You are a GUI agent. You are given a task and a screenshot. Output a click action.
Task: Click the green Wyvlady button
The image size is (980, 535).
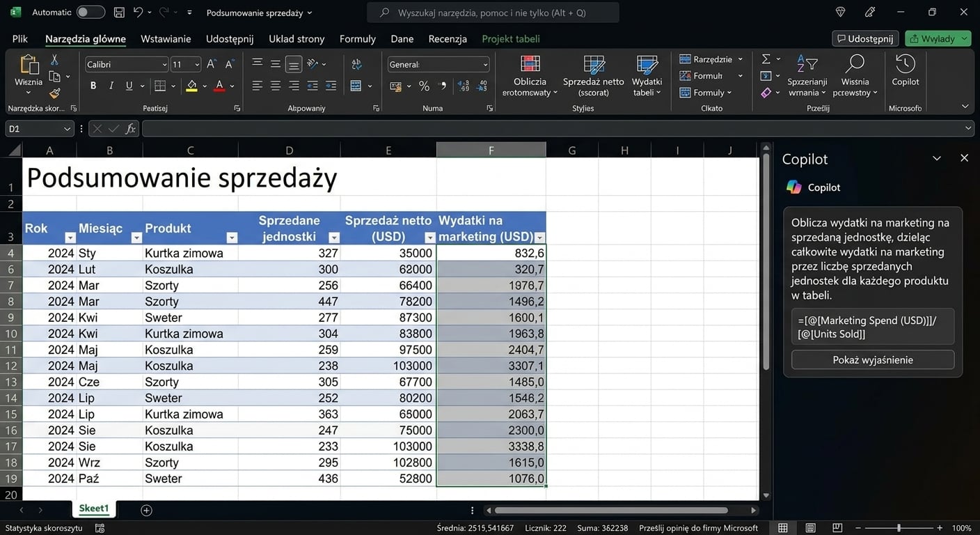click(x=938, y=38)
